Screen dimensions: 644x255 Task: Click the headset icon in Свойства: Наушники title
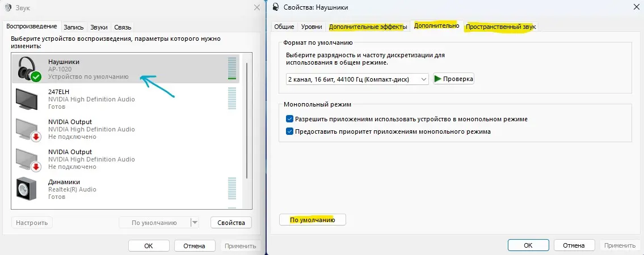pyautogui.click(x=276, y=7)
